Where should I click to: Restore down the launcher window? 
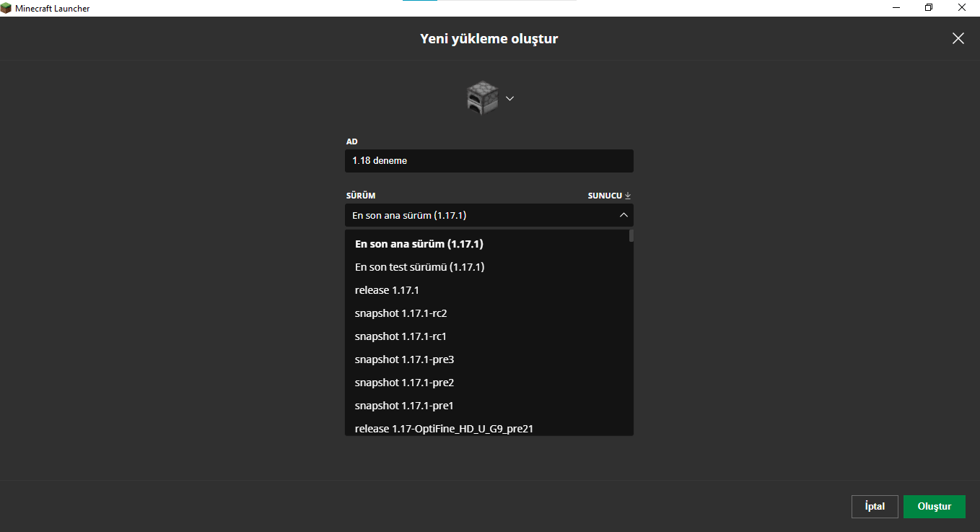point(929,8)
